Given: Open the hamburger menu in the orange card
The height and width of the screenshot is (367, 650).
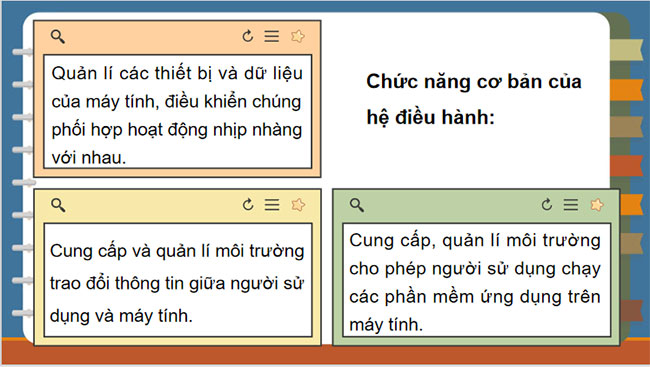Looking at the screenshot, I should pos(272,36).
